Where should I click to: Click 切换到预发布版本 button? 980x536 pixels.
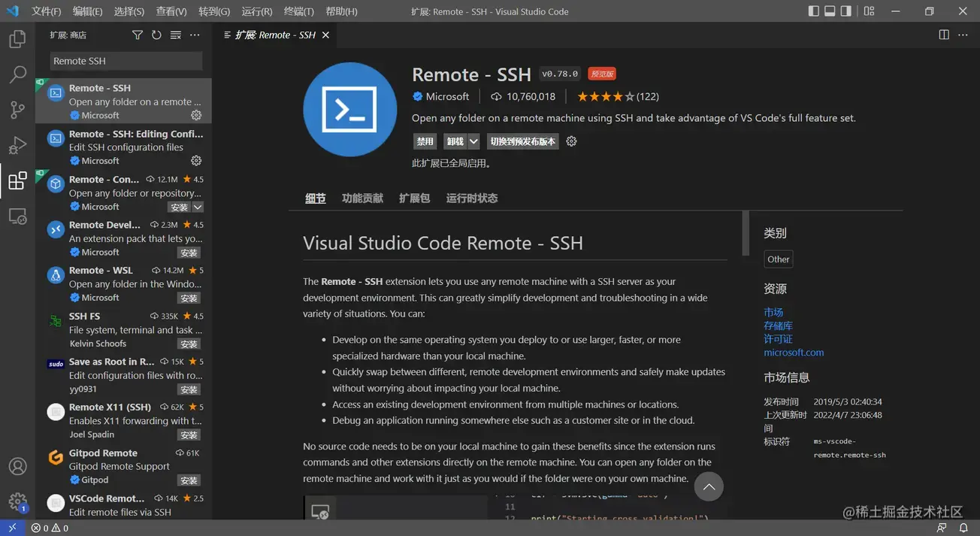click(x=523, y=141)
